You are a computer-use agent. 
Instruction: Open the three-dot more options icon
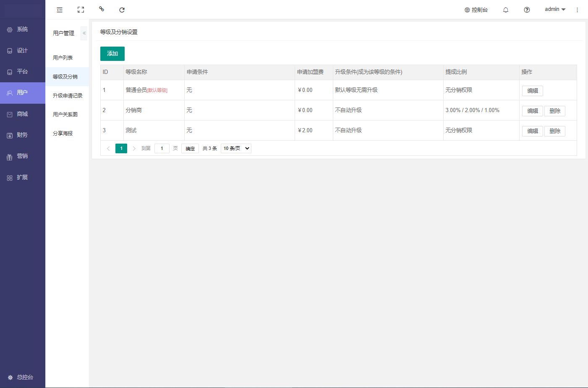pyautogui.click(x=577, y=10)
